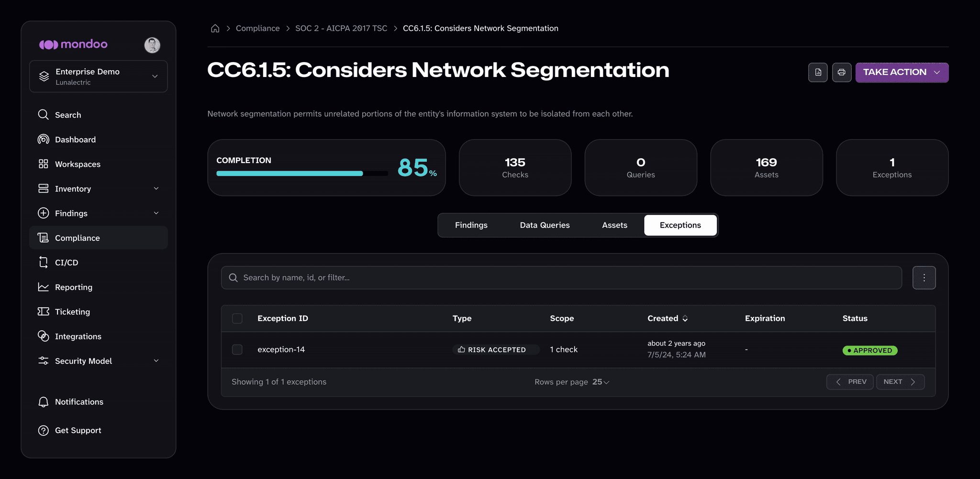Check the exception-14 row checkbox
This screenshot has width=980, height=479.
(x=237, y=349)
